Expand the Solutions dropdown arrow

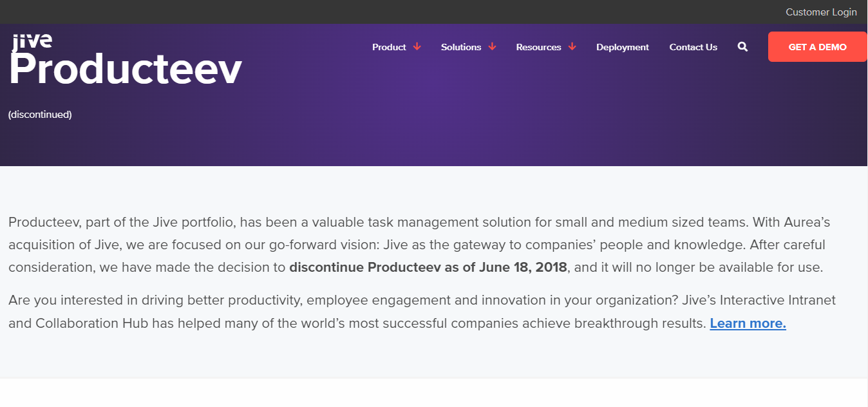(x=492, y=47)
